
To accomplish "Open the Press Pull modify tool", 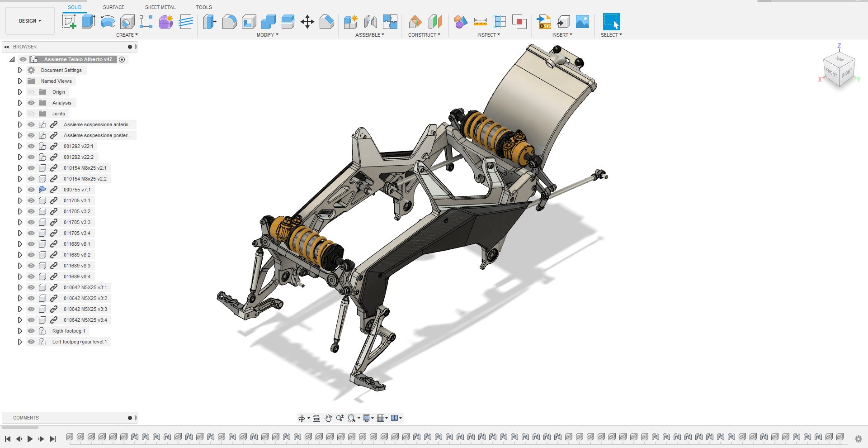I will coord(209,21).
